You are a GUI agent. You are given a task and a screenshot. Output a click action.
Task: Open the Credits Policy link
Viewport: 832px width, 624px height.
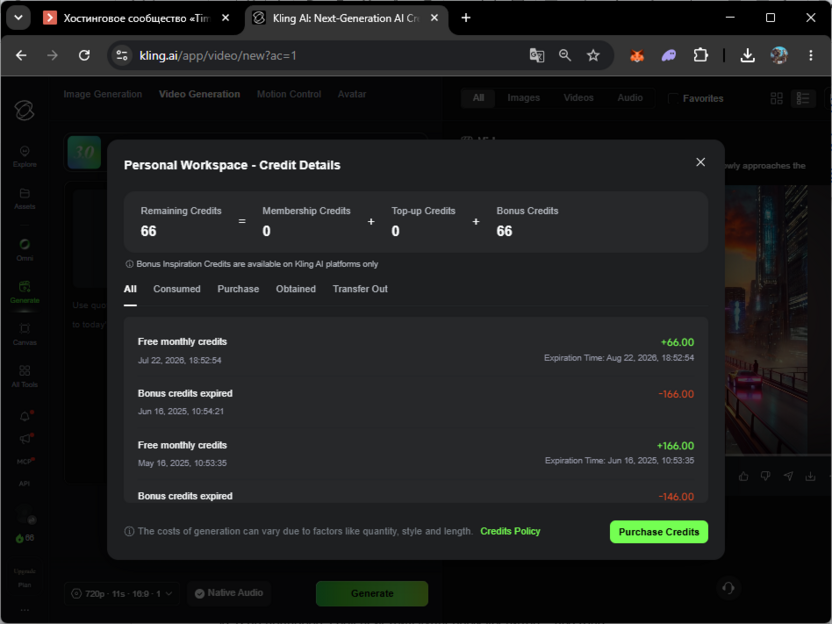[x=510, y=531]
